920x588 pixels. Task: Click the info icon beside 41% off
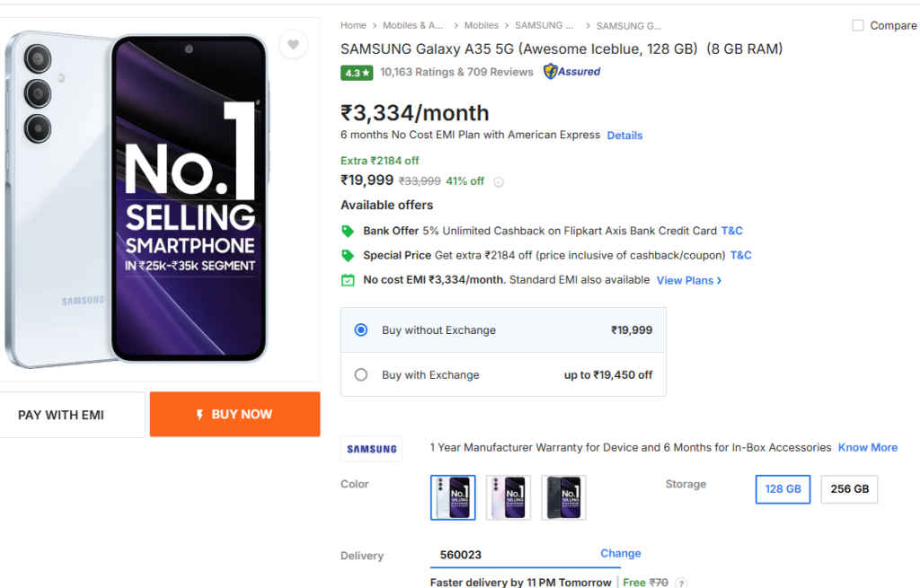click(500, 180)
